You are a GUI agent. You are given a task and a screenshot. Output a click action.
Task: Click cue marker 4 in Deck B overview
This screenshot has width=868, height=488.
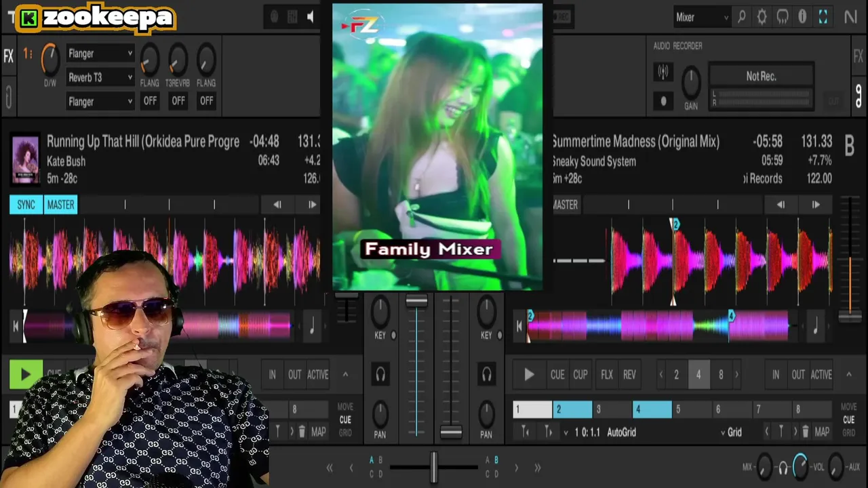[x=732, y=316]
